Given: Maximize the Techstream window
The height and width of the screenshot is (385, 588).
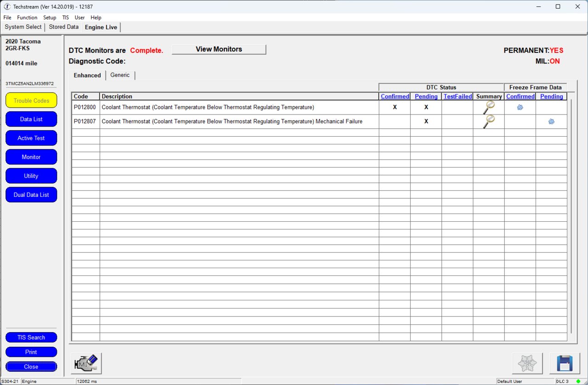Looking at the screenshot, I should click(x=558, y=6).
